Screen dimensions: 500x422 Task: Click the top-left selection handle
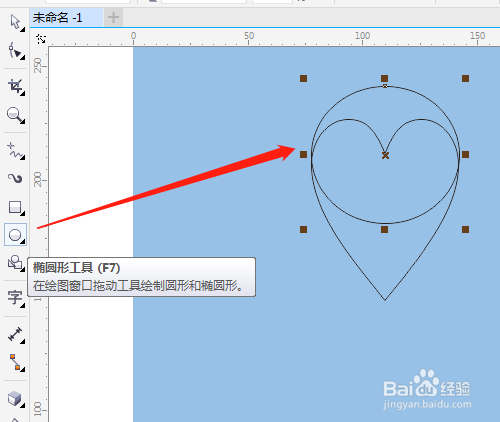303,78
